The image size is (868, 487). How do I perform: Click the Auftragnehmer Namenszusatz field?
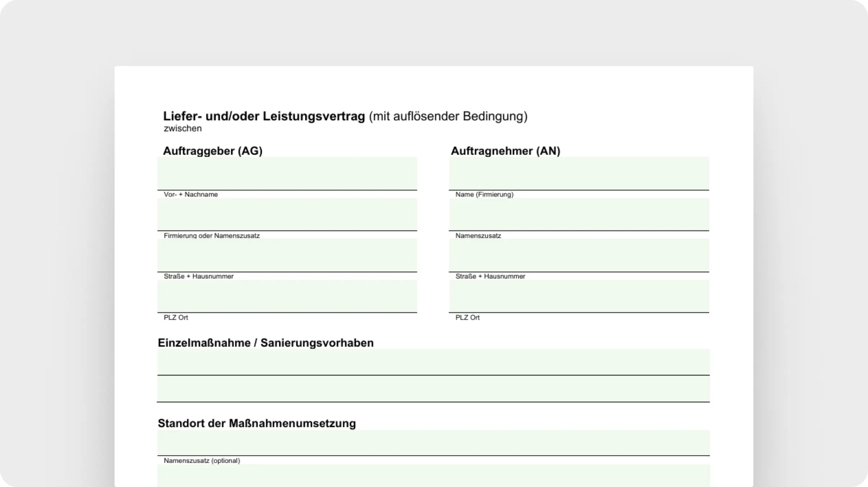click(x=579, y=215)
